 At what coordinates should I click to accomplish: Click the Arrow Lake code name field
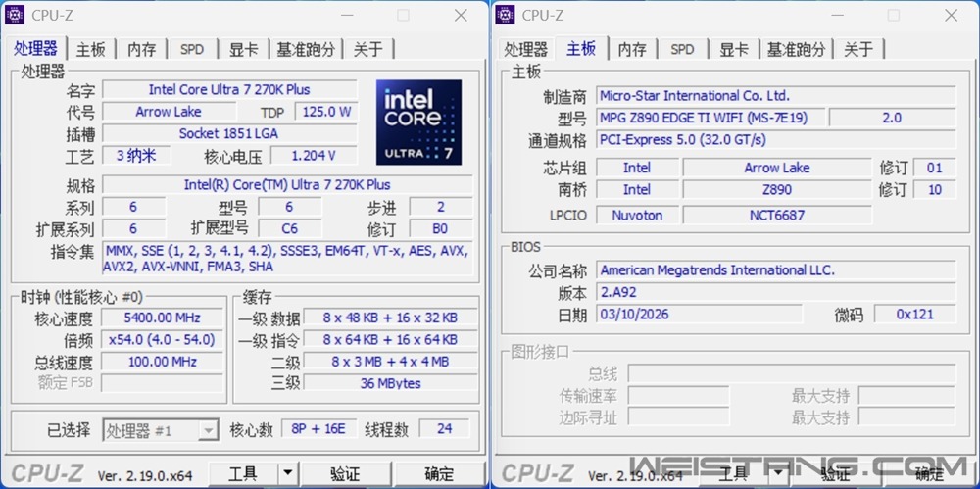coord(169,112)
